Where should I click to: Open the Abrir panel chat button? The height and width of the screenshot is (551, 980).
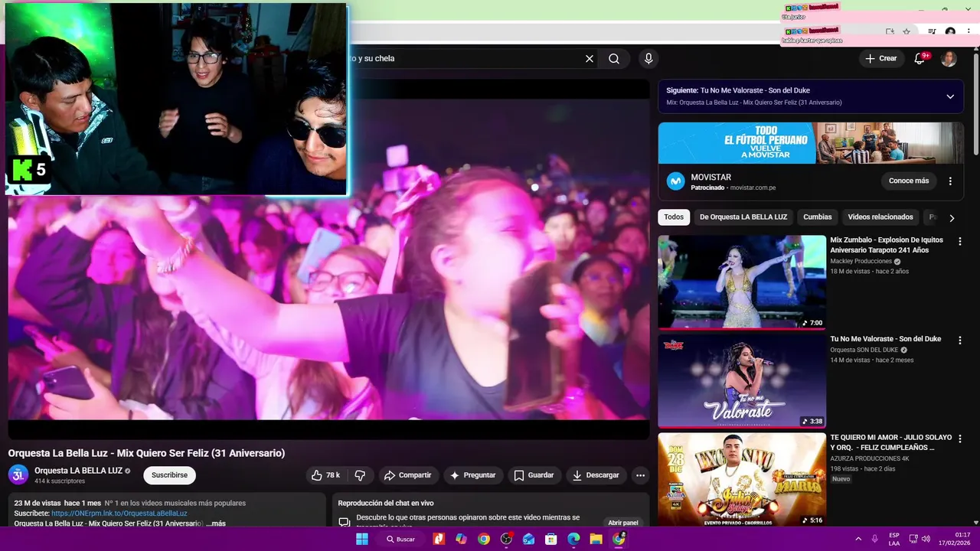623,523
